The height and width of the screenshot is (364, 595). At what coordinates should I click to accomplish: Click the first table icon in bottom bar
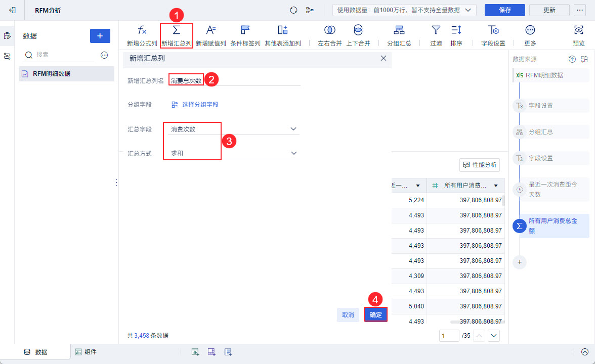(195, 352)
